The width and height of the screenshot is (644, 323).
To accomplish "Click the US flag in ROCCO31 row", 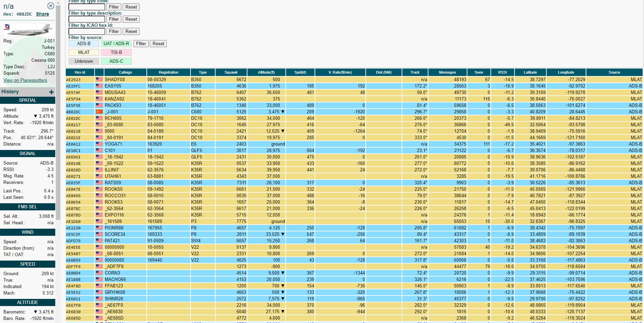I will coord(99,195).
